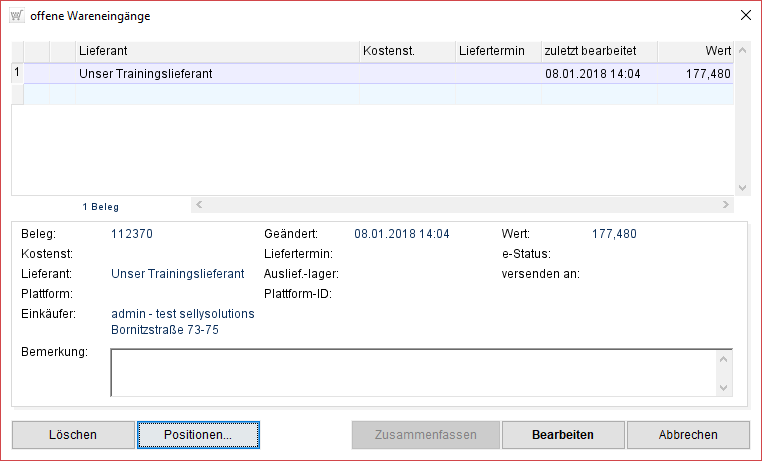This screenshot has height=461, width=762.
Task: Cancel with the Abbrechen button
Action: (688, 435)
